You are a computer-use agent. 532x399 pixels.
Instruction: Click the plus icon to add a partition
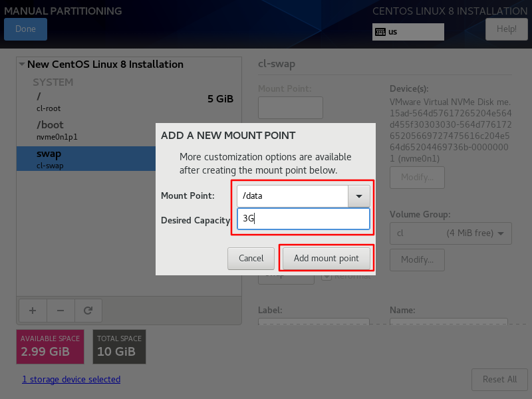33,311
